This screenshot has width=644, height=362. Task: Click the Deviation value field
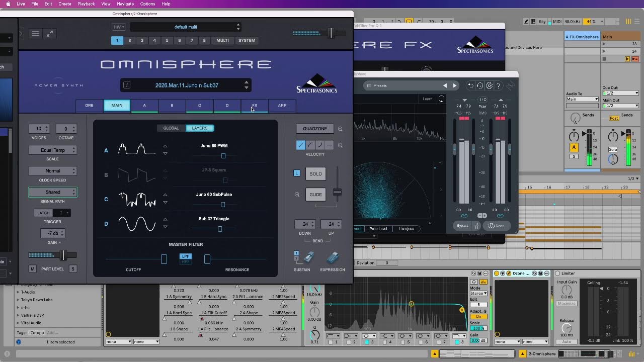click(x=387, y=263)
